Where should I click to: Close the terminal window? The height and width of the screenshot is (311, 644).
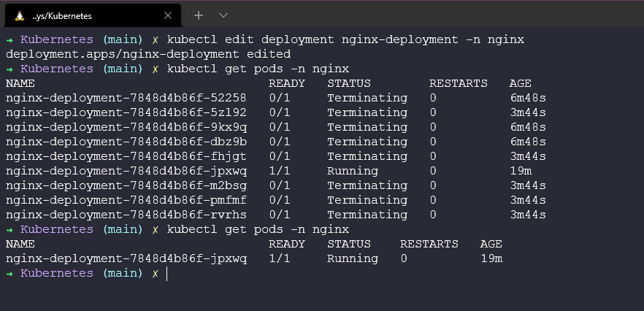coord(624,15)
